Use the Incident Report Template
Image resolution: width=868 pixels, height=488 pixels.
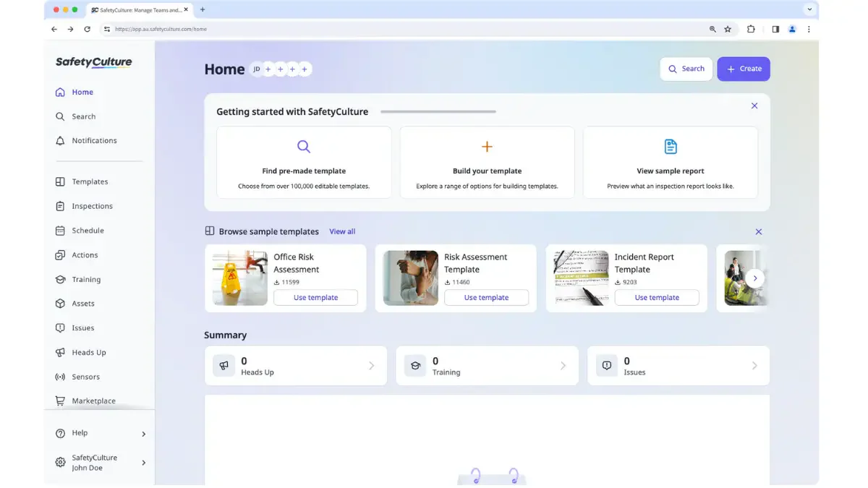pyautogui.click(x=657, y=298)
